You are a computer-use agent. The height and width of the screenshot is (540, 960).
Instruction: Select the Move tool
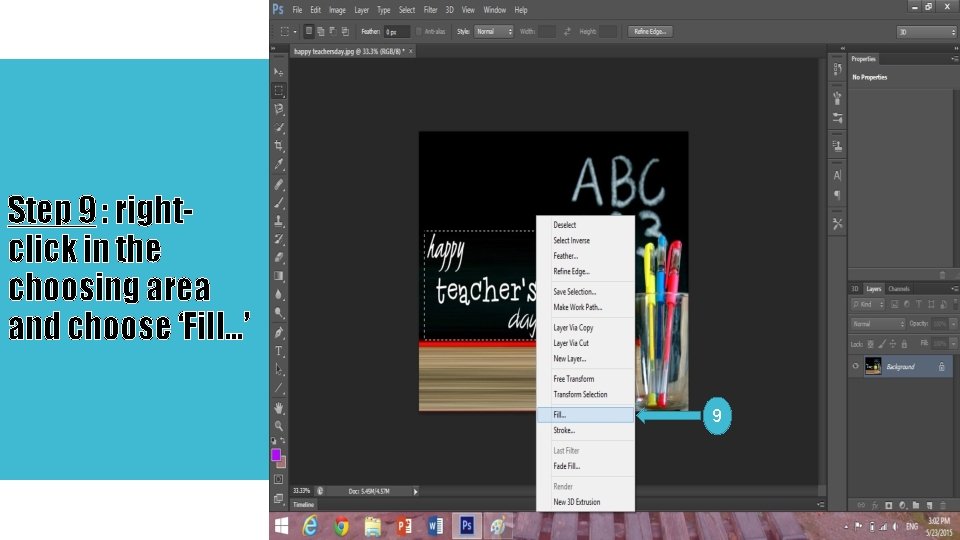(x=279, y=72)
